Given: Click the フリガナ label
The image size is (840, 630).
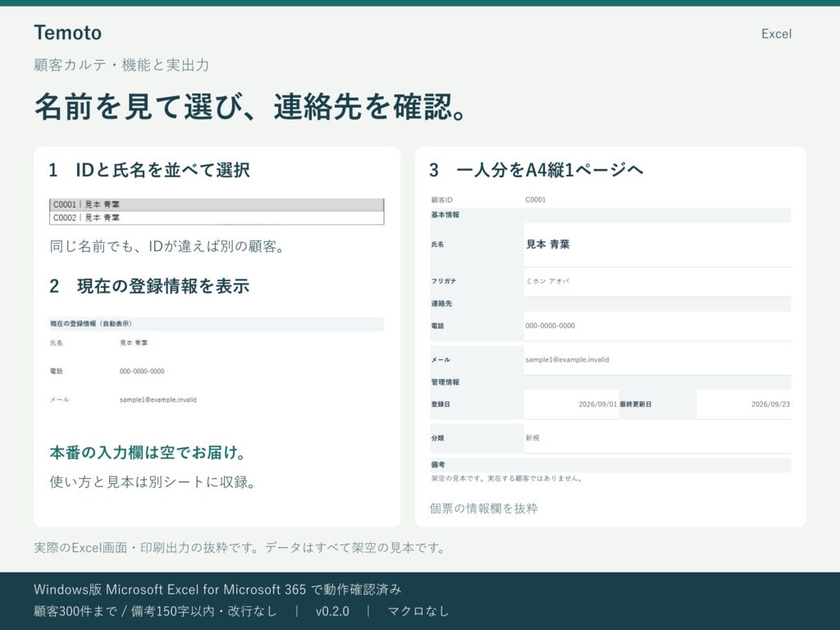Looking at the screenshot, I should [x=444, y=281].
